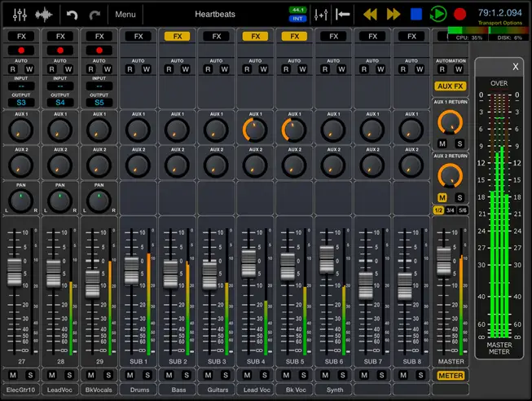
Task: Redo the last undone action
Action: [x=95, y=15]
